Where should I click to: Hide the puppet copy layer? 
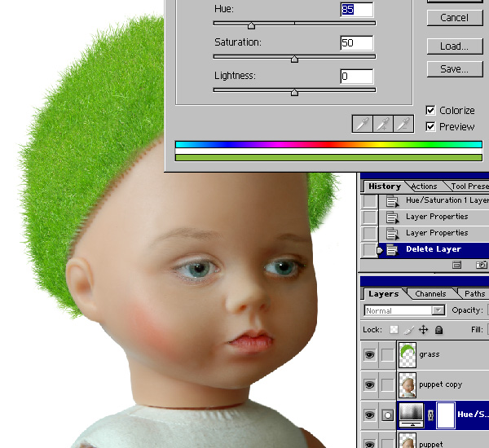click(369, 385)
